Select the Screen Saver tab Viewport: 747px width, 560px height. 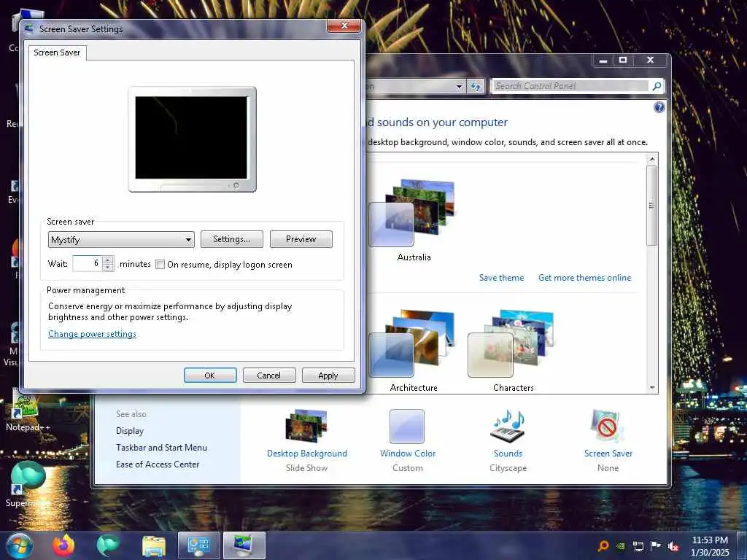pos(57,52)
